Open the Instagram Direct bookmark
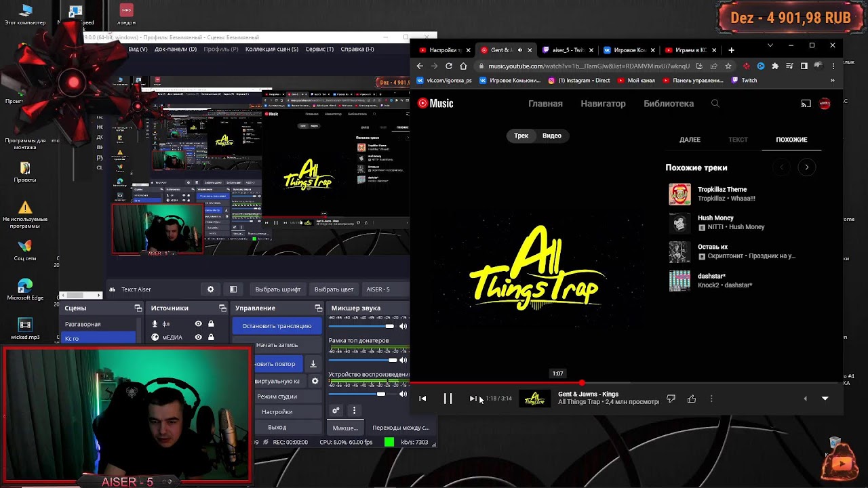This screenshot has height=488, width=868. point(578,80)
